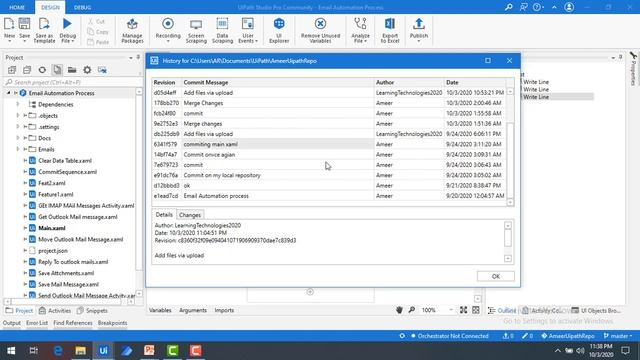
Task: Click the Copy command
Action: click(98, 32)
